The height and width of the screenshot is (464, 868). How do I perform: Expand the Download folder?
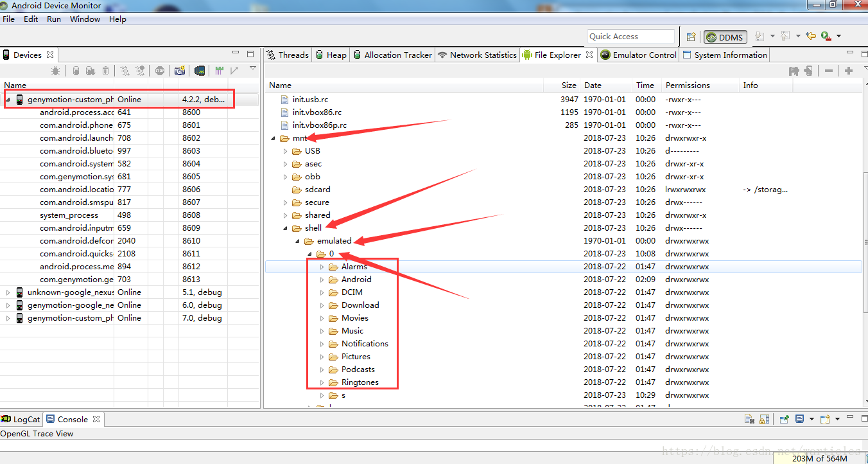point(322,305)
